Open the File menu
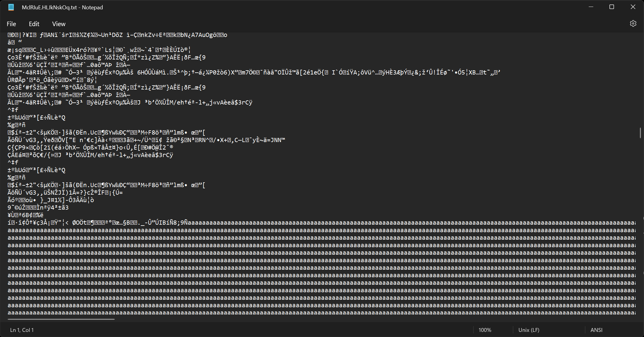 pos(11,24)
